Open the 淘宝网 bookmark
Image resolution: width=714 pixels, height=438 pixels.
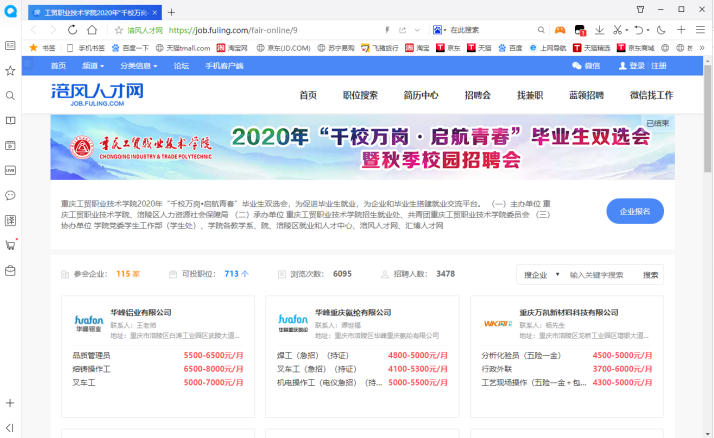pyautogui.click(x=232, y=48)
